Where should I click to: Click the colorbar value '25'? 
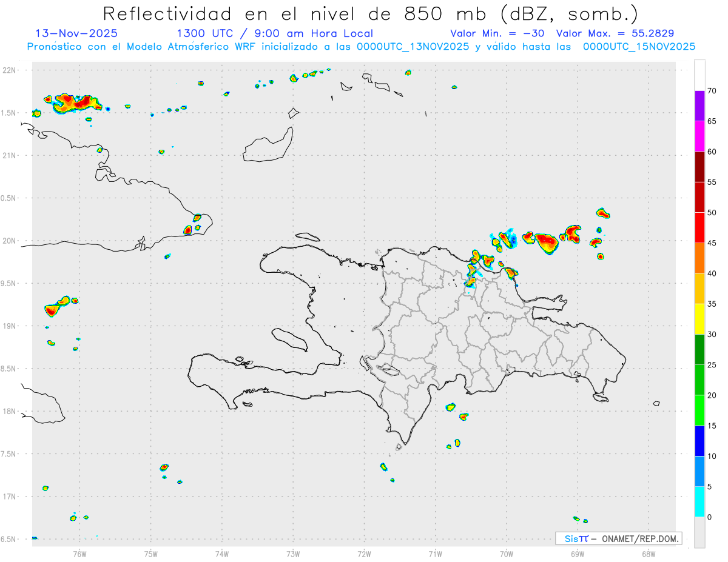coord(712,365)
